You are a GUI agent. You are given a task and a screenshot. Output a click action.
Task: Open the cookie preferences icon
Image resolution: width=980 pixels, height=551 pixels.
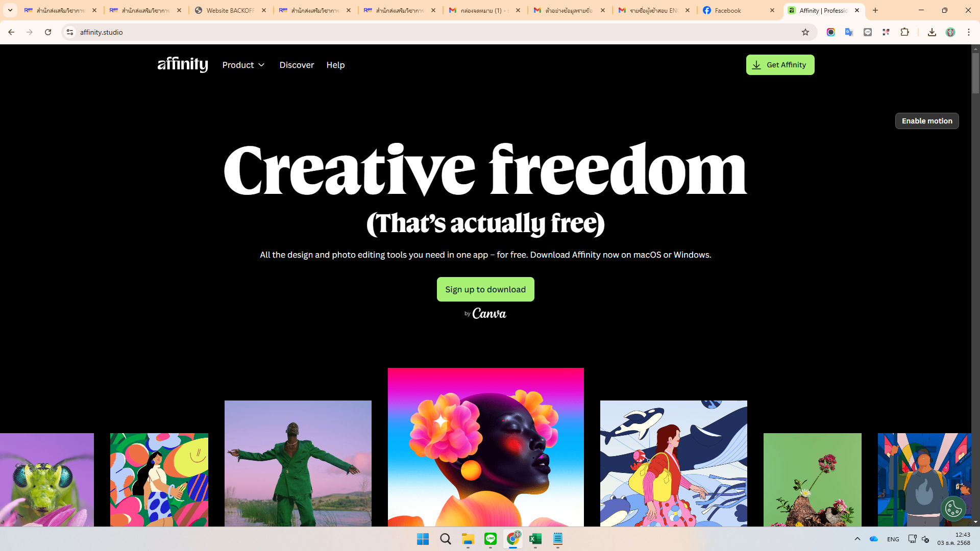click(953, 508)
